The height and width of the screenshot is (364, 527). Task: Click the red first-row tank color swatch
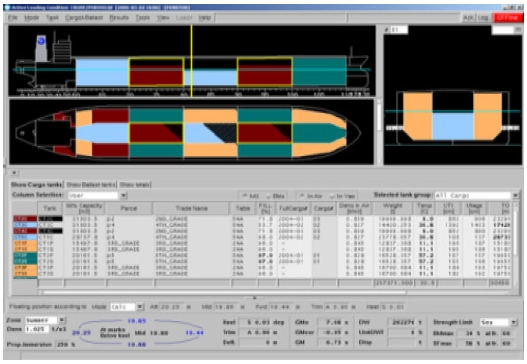(x=25, y=219)
